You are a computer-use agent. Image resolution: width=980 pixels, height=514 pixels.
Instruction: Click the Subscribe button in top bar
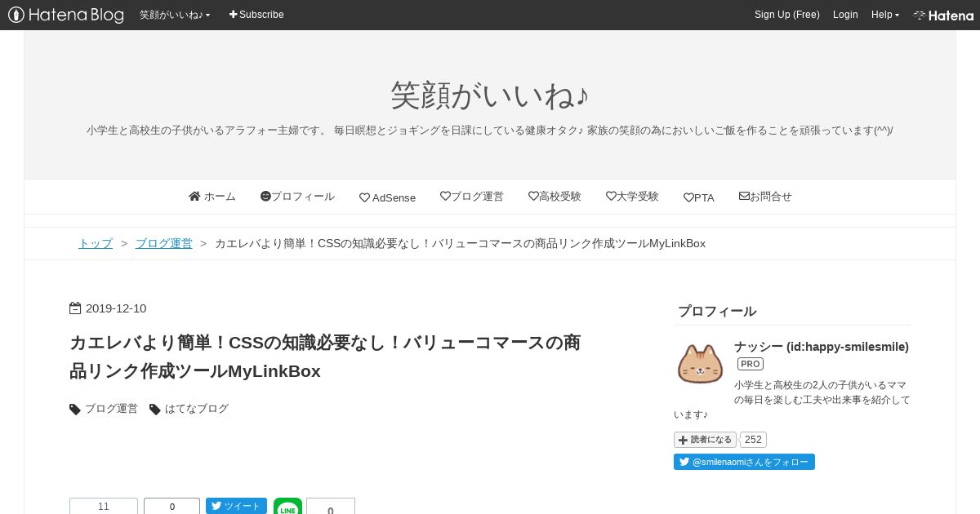(x=256, y=15)
